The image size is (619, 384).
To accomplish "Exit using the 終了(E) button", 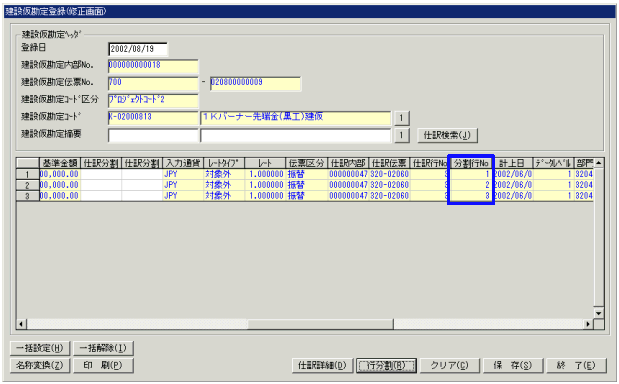I will [577, 365].
